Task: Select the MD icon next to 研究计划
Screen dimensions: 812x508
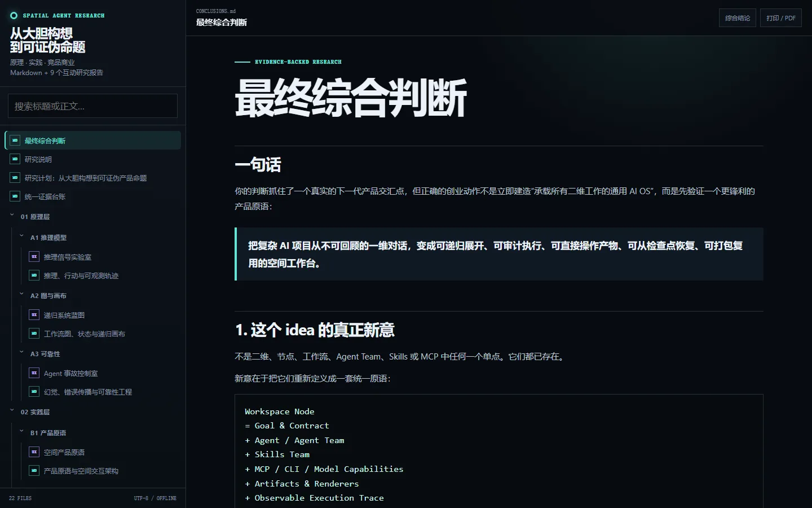Action: coord(15,178)
